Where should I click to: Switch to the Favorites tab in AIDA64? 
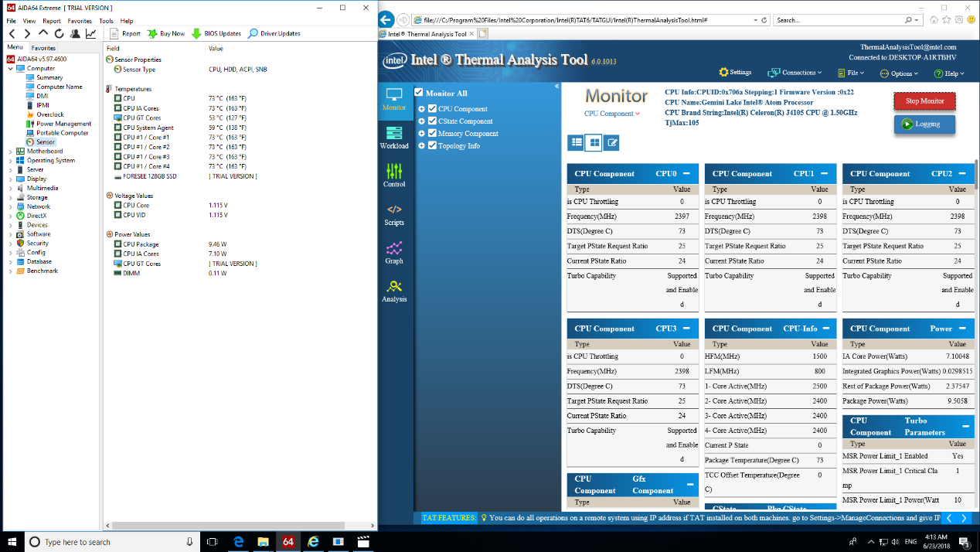[x=43, y=47]
